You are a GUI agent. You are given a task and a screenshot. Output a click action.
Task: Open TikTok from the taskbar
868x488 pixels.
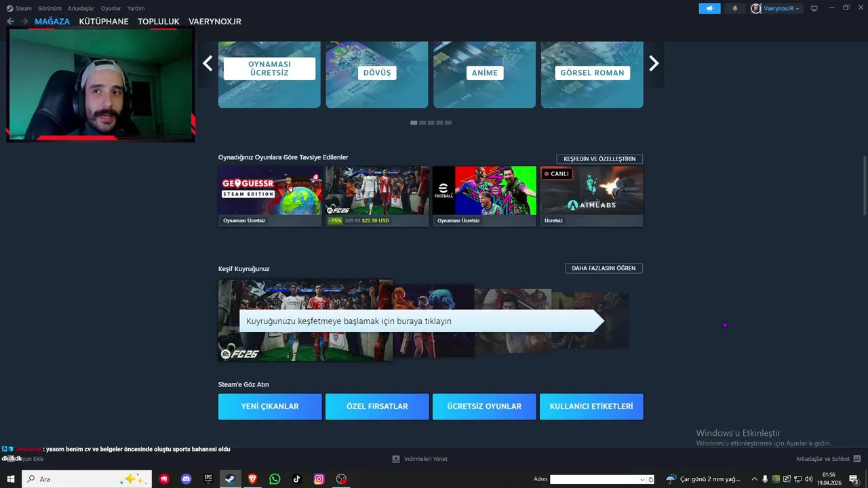(x=296, y=479)
